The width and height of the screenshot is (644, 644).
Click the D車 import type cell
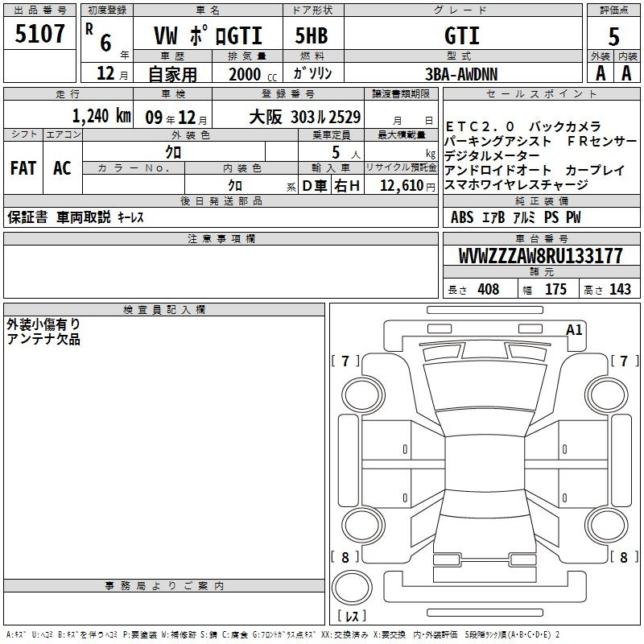point(315,186)
